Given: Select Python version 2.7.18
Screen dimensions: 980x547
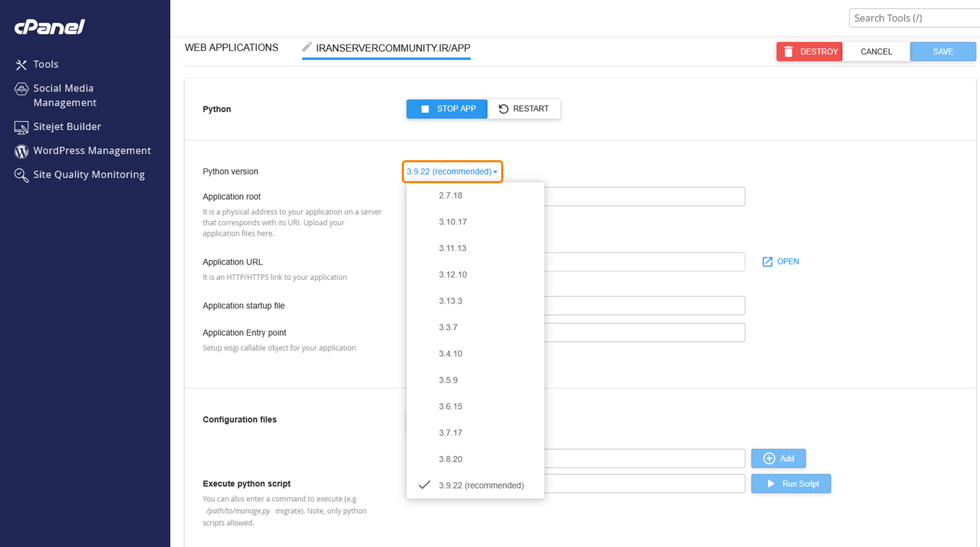Looking at the screenshot, I should point(450,196).
